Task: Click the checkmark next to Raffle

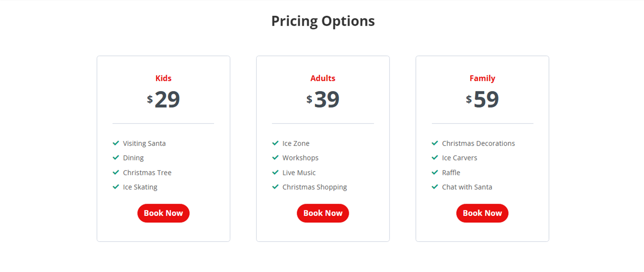Action: (435, 172)
